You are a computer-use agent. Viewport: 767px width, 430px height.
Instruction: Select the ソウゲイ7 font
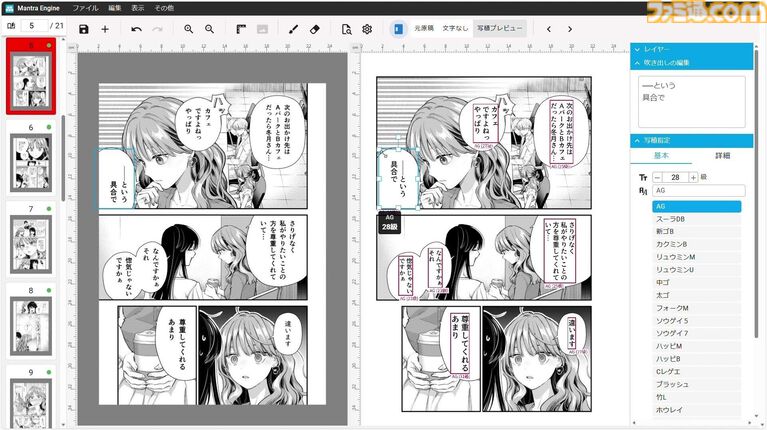tap(696, 333)
